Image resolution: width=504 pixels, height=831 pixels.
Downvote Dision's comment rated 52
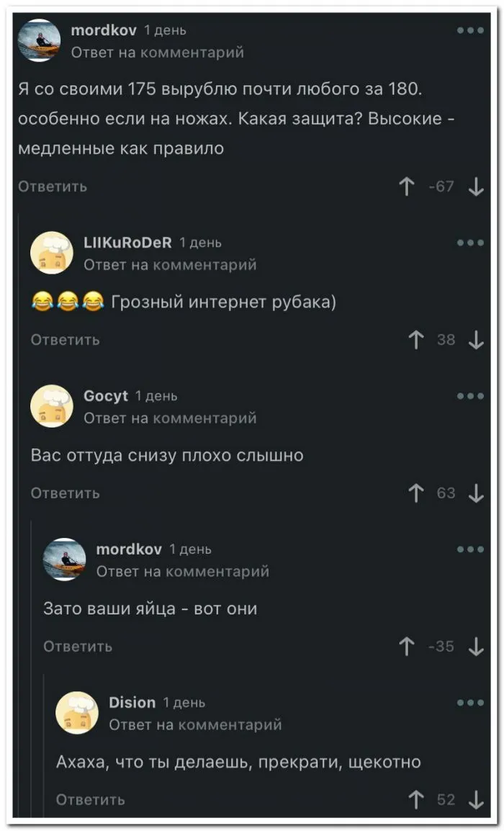tap(475, 799)
